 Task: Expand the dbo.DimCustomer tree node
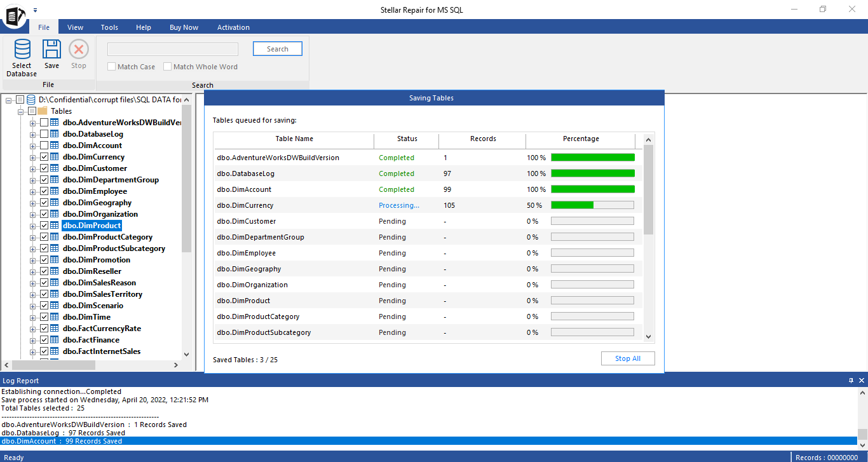(33, 168)
